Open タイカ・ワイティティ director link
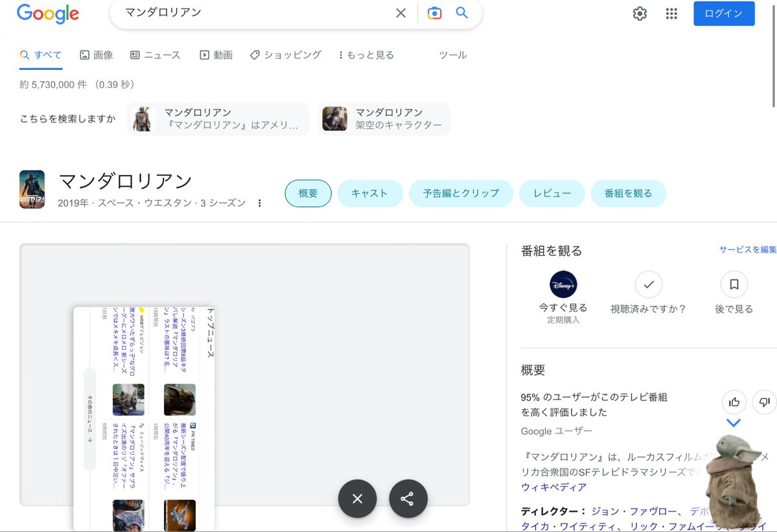The width and height of the screenshot is (777, 532). pyautogui.click(x=570, y=526)
